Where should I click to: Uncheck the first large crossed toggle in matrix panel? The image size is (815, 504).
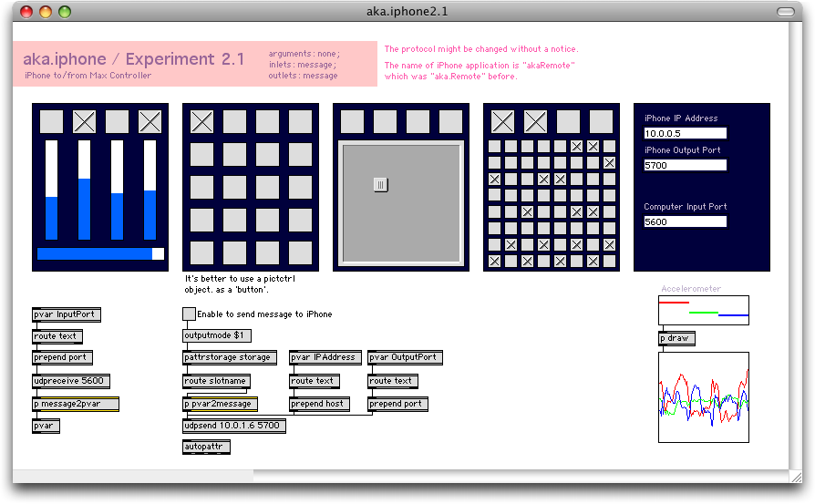tap(502, 121)
